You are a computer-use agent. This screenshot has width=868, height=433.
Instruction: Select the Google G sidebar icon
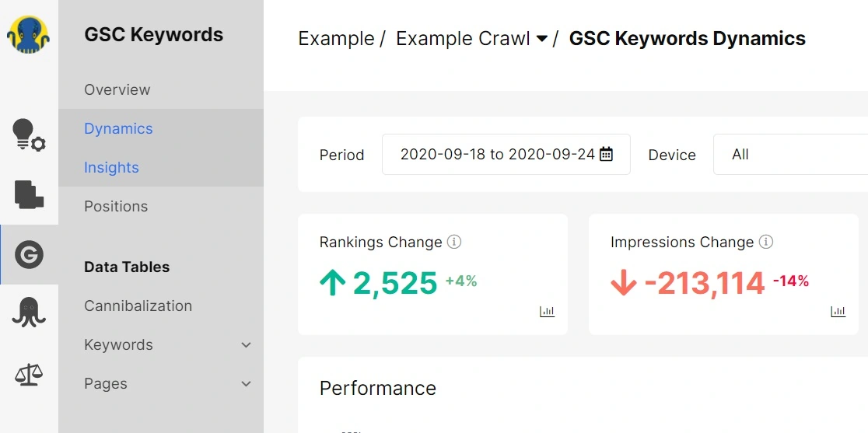[29, 254]
